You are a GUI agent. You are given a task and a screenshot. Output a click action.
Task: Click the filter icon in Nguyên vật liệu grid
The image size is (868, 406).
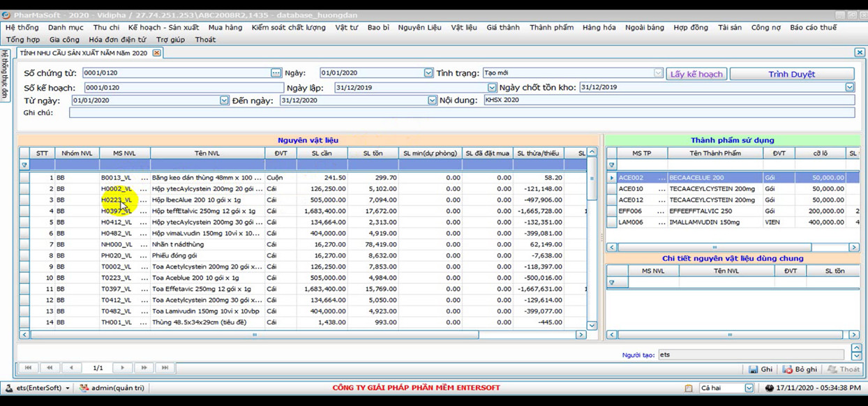click(x=24, y=165)
